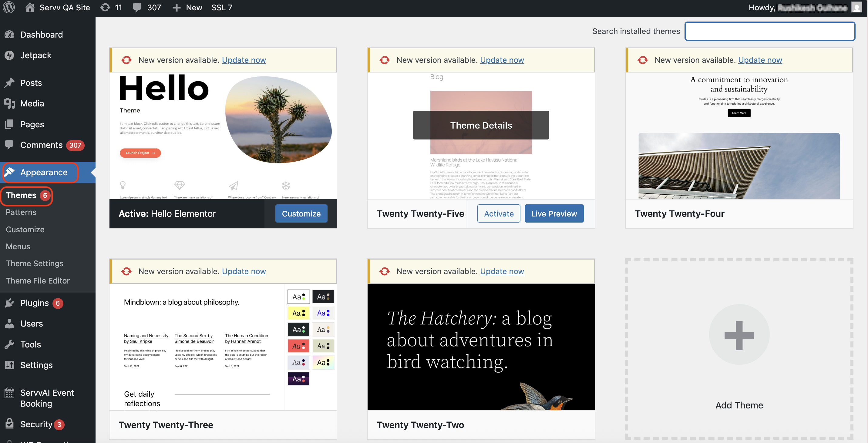868x443 pixels.
Task: Open the Theme File Editor submenu
Action: 38,280
